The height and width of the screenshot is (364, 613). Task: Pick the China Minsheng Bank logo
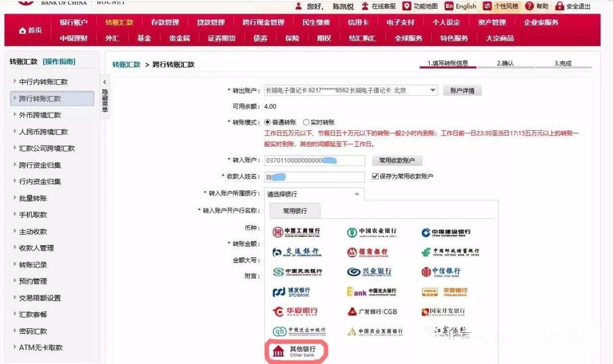(297, 272)
